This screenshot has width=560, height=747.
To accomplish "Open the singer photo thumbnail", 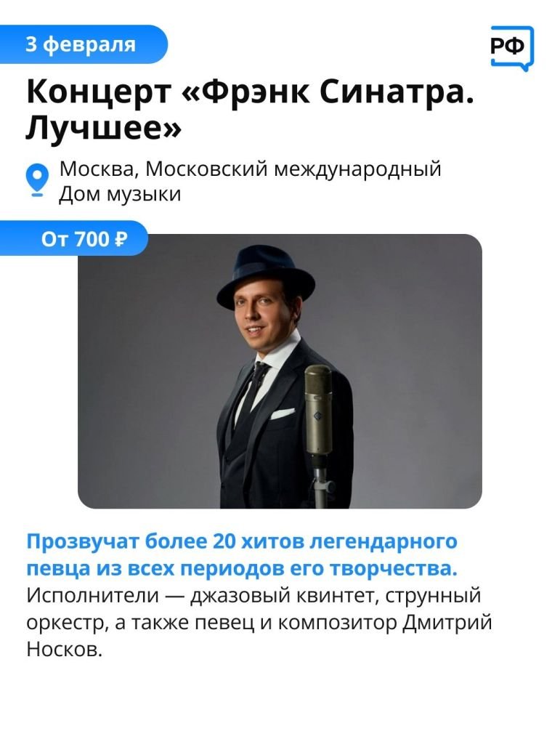I will coord(280,371).
